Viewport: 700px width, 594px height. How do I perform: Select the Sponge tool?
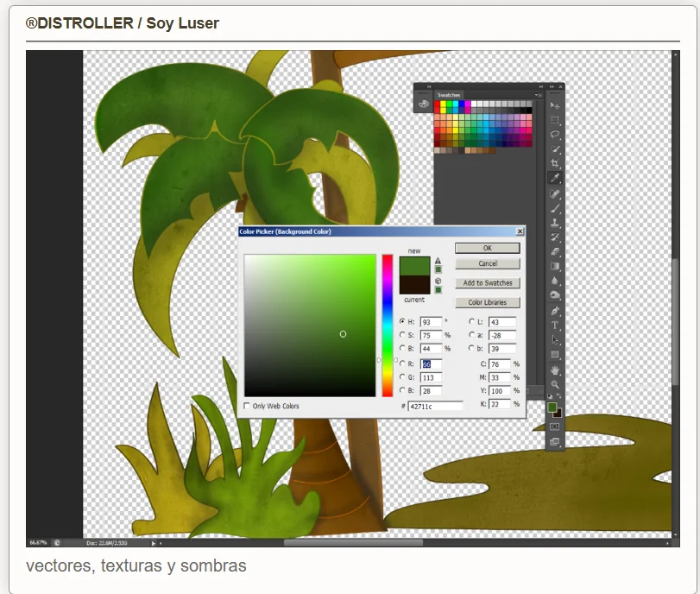[555, 294]
